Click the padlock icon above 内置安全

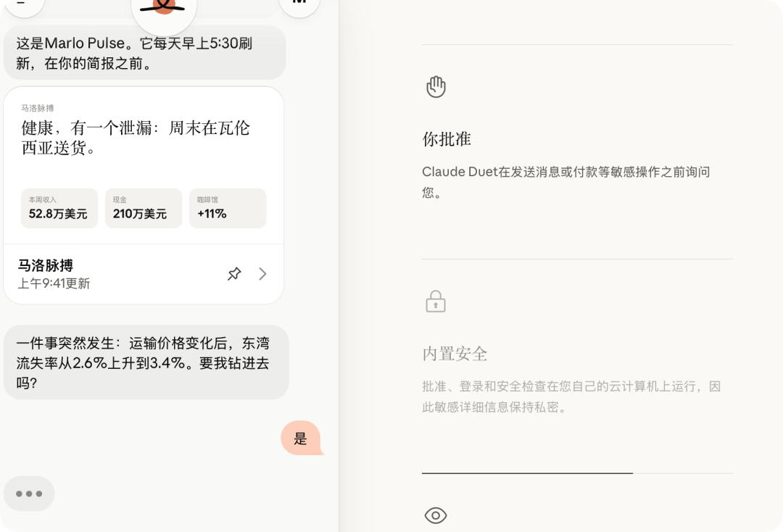click(x=436, y=302)
